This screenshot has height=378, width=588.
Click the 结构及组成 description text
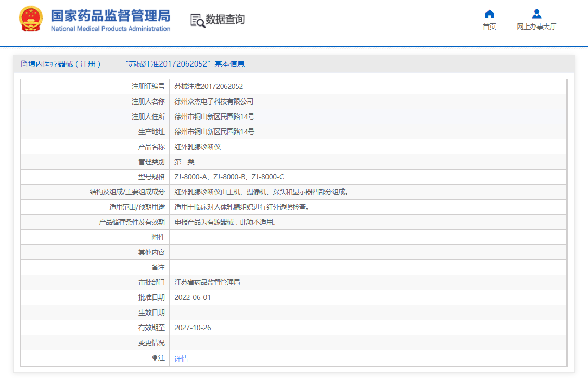(x=262, y=192)
